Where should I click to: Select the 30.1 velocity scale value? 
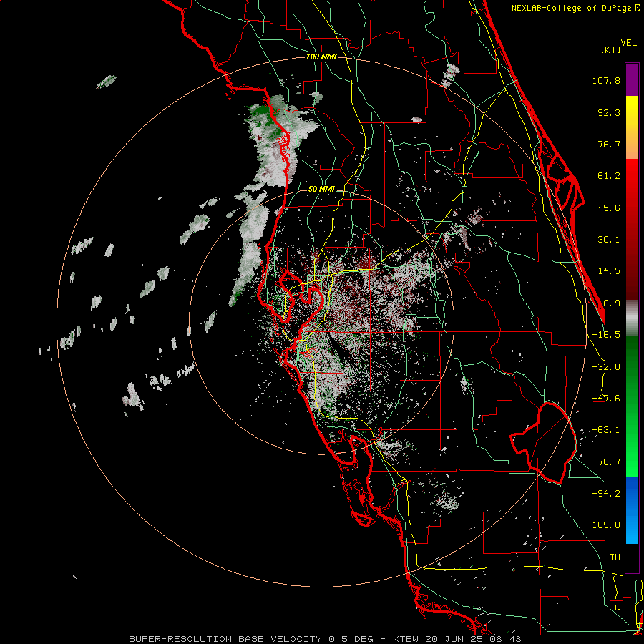(x=609, y=240)
